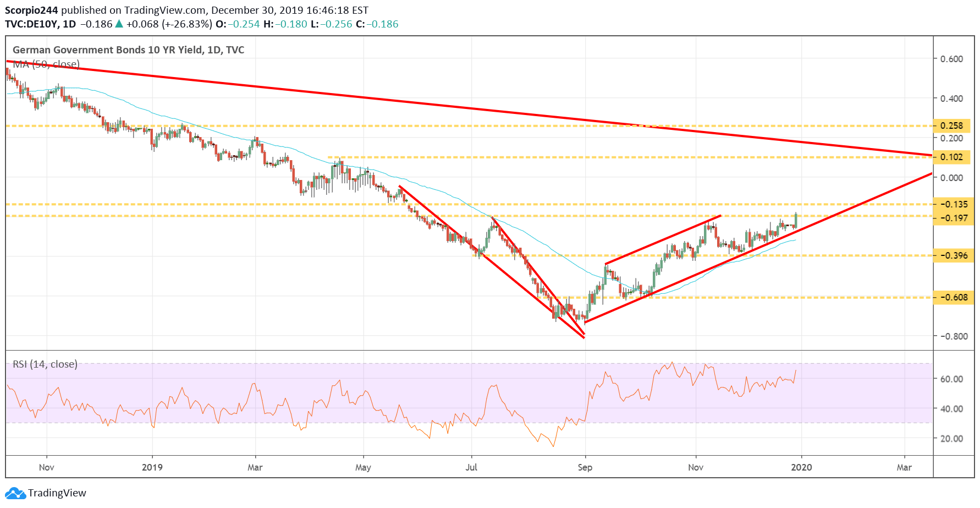Click the green up-arrow change indicator
980x508 pixels.
(119, 24)
